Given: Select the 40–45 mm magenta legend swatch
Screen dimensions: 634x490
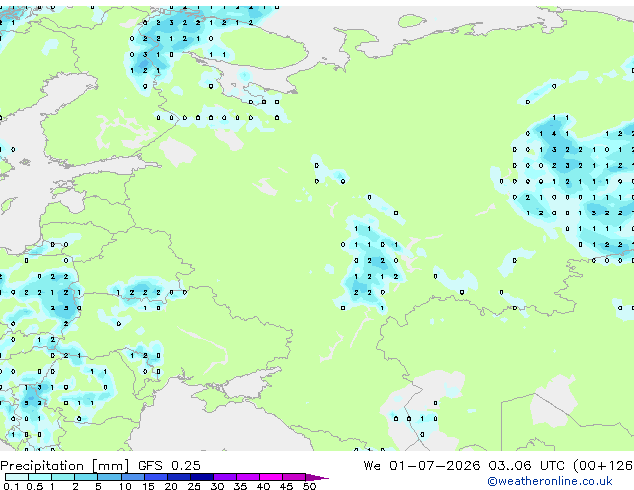Looking at the screenshot, I should pyautogui.click(x=271, y=477).
